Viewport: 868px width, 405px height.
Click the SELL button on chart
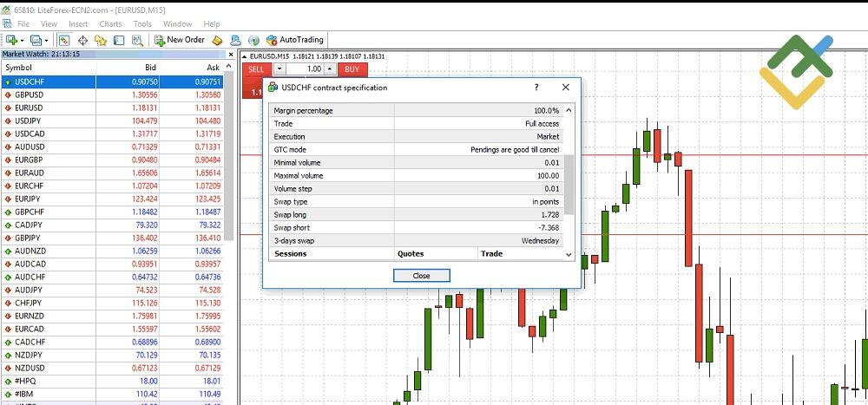256,69
